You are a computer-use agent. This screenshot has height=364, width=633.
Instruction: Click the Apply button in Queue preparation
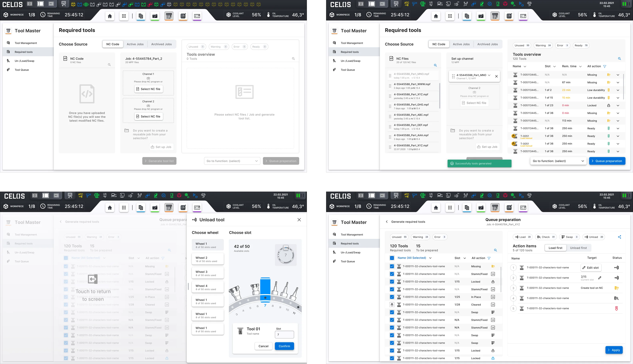[614, 350]
